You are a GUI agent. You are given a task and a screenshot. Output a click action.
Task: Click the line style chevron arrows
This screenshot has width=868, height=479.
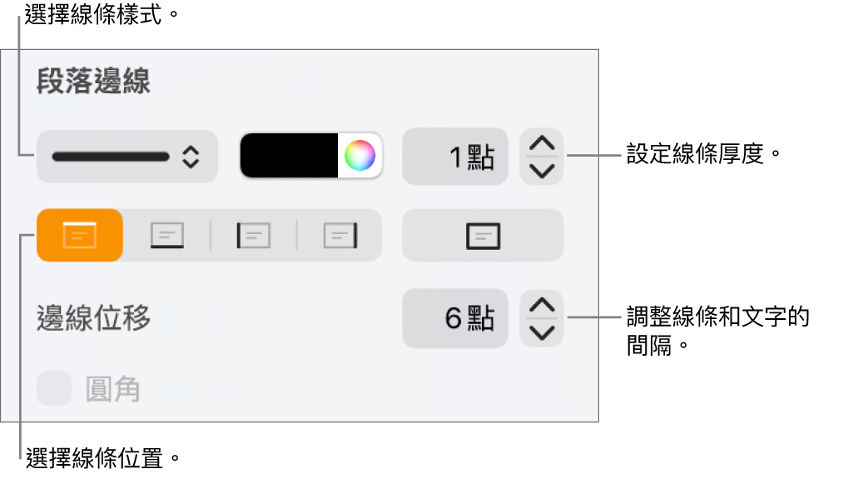point(191,157)
